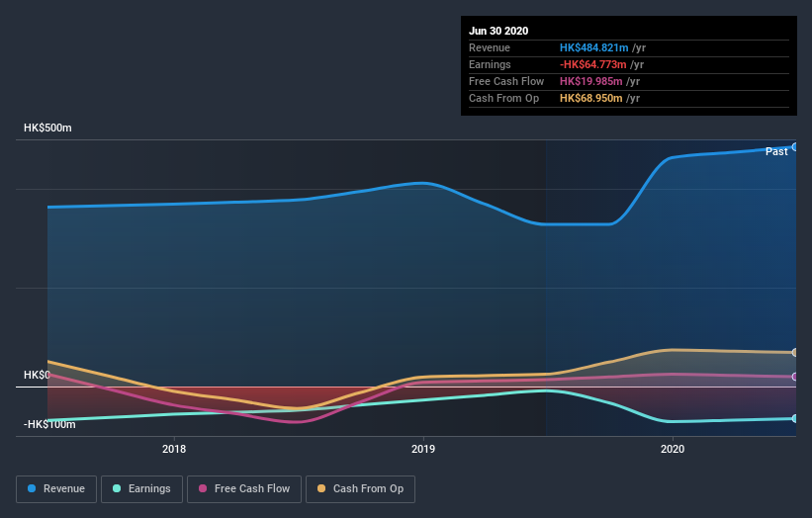Toggle the Cash From Op legend button

(x=360, y=489)
